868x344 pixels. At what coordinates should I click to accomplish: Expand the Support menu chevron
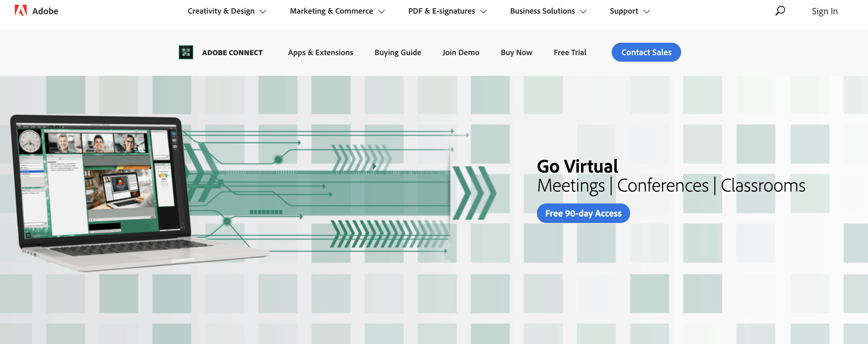point(647,12)
